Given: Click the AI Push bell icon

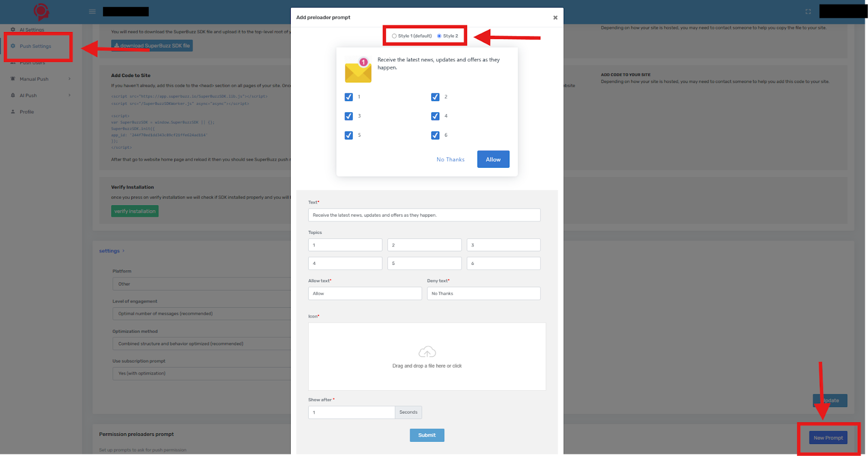Looking at the screenshot, I should (13, 95).
